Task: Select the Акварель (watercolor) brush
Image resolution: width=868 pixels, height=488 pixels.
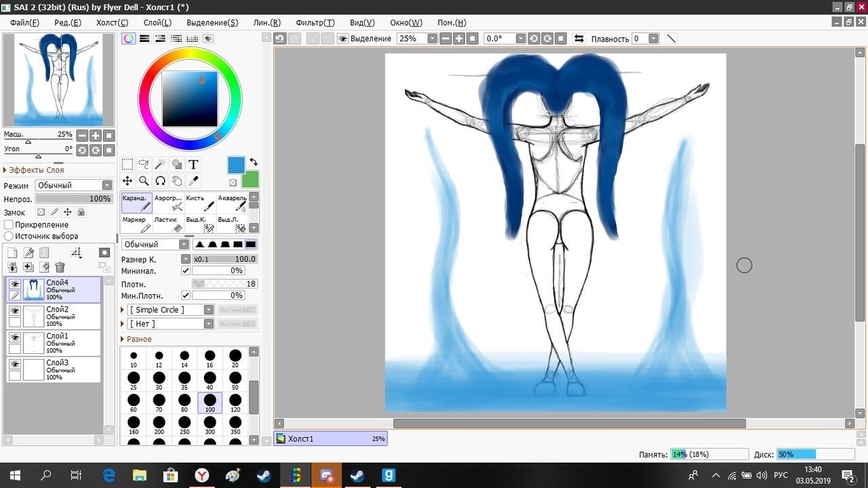Action: 233,203
